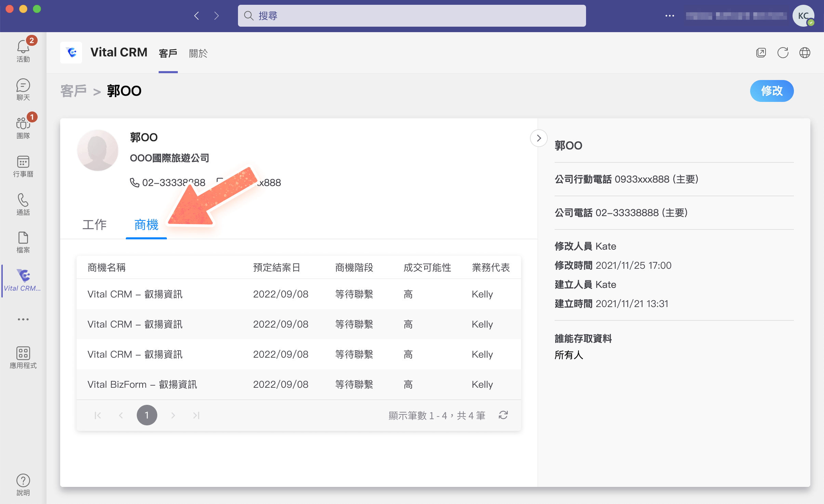The height and width of the screenshot is (504, 824).
Task: Sort by the 預定結案日 column header
Action: [277, 267]
